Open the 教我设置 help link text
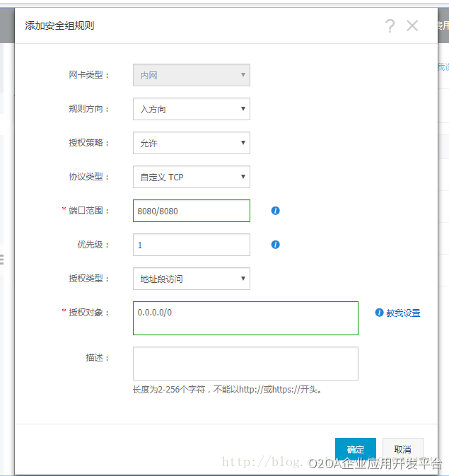449x476 pixels. click(403, 313)
